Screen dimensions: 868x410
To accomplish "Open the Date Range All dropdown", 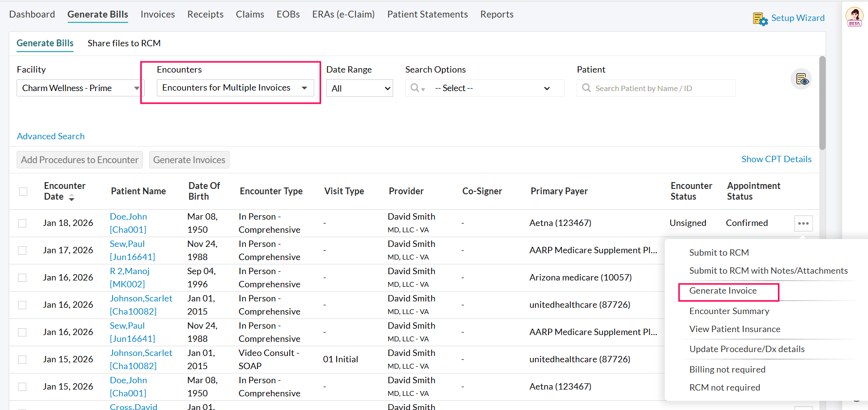I will point(359,88).
